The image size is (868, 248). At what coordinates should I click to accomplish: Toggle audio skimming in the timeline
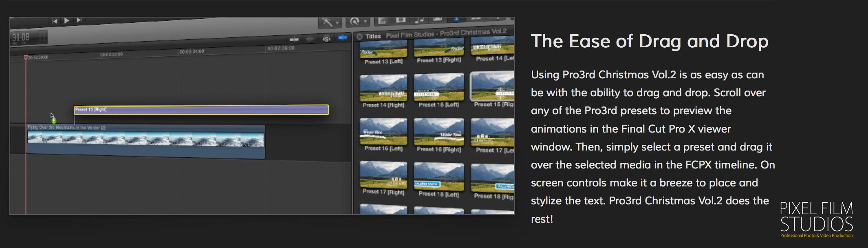pos(310,39)
